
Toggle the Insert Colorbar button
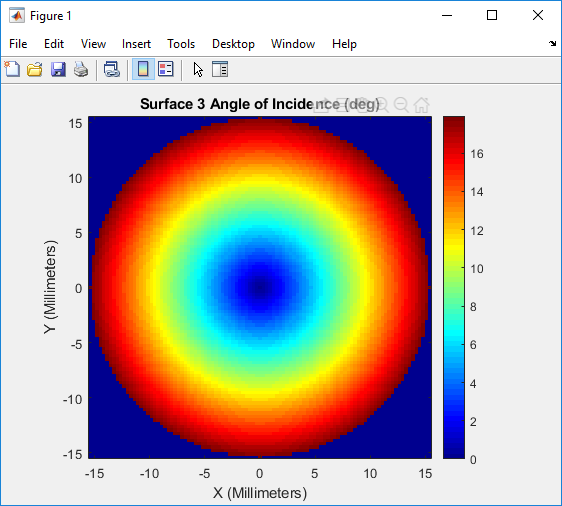click(x=143, y=69)
